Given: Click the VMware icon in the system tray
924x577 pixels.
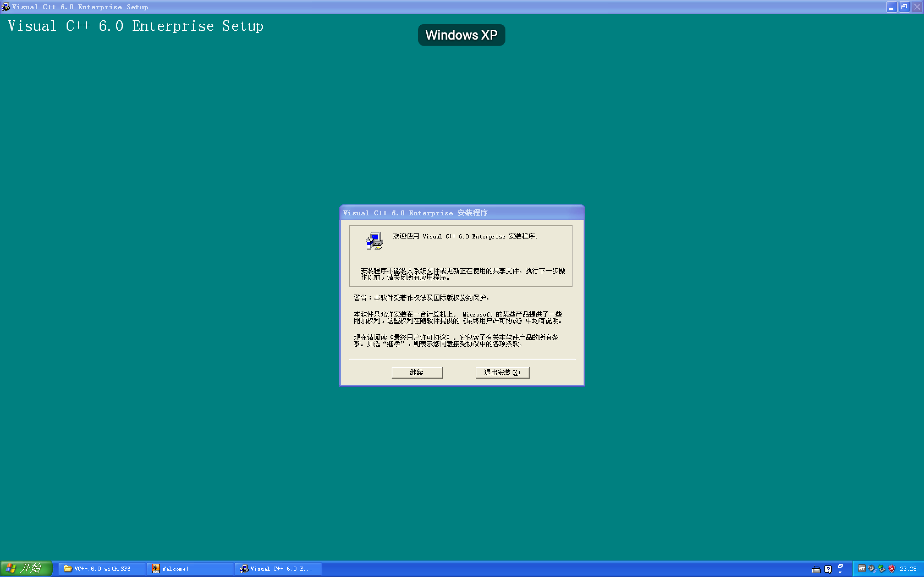Looking at the screenshot, I should [862, 568].
